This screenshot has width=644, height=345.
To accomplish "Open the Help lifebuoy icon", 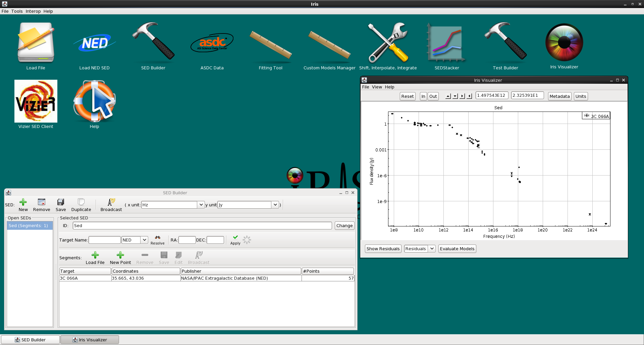I will click(95, 104).
